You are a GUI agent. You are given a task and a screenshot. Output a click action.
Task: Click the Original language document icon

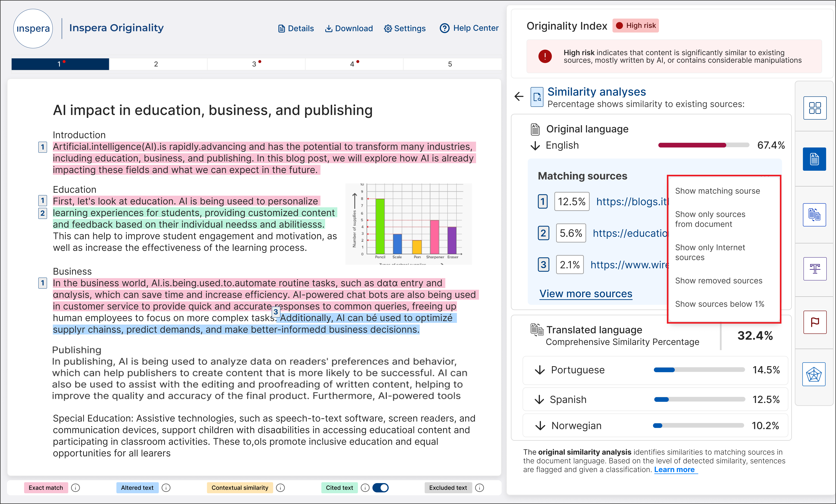point(535,129)
